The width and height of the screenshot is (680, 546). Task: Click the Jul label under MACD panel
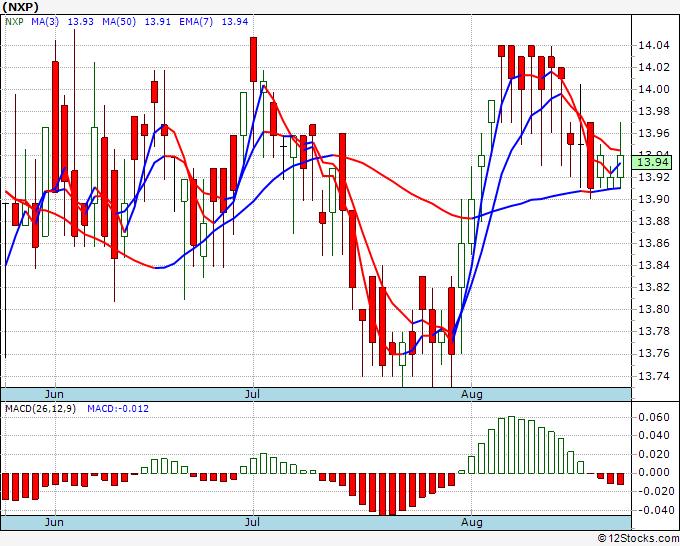coord(252,522)
